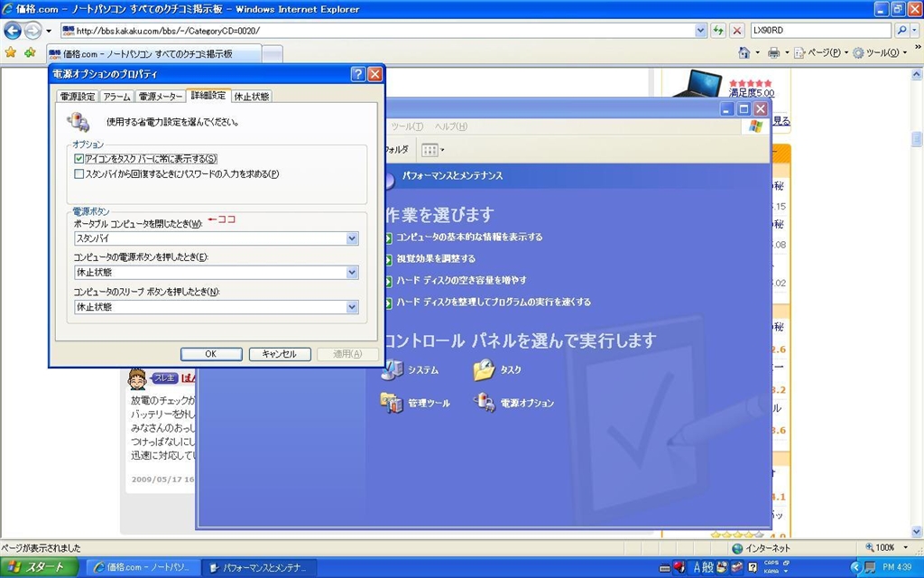The height and width of the screenshot is (578, 924).
Task: Click the Print icon in IE toolbar
Action: 773,53
